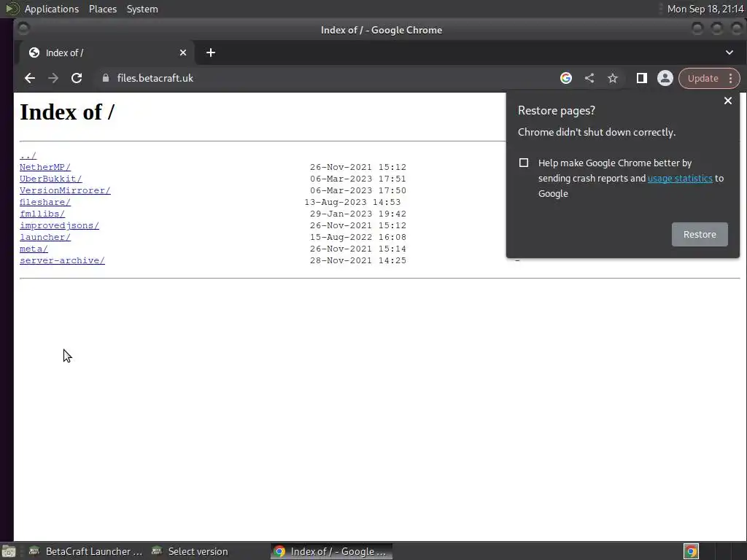747x560 pixels.
Task: Click date 29-Jan-2023 19:42 text
Action: point(357,214)
